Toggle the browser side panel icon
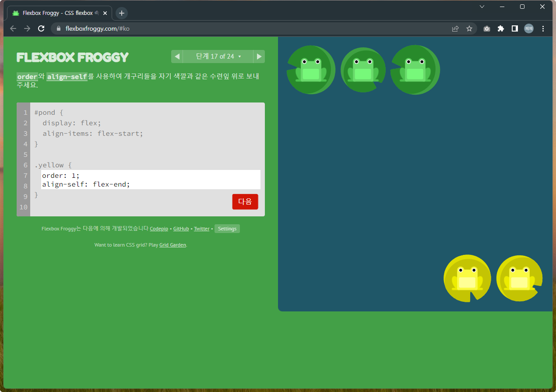Viewport: 556px width, 392px height. tap(515, 28)
